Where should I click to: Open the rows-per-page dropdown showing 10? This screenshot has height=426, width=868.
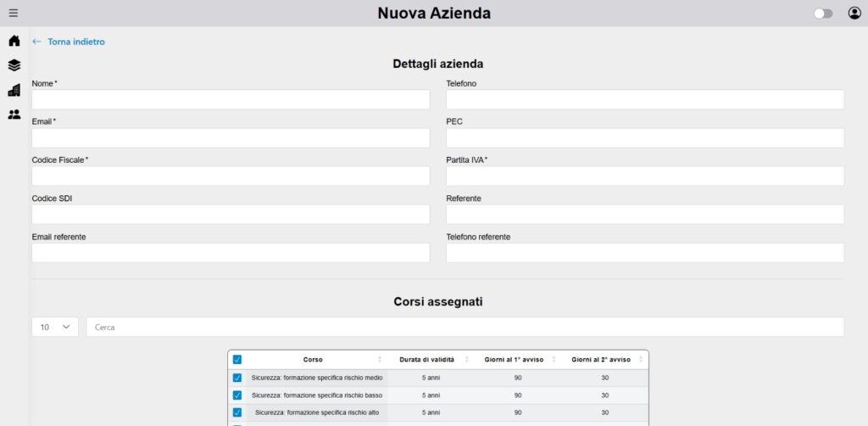(55, 327)
